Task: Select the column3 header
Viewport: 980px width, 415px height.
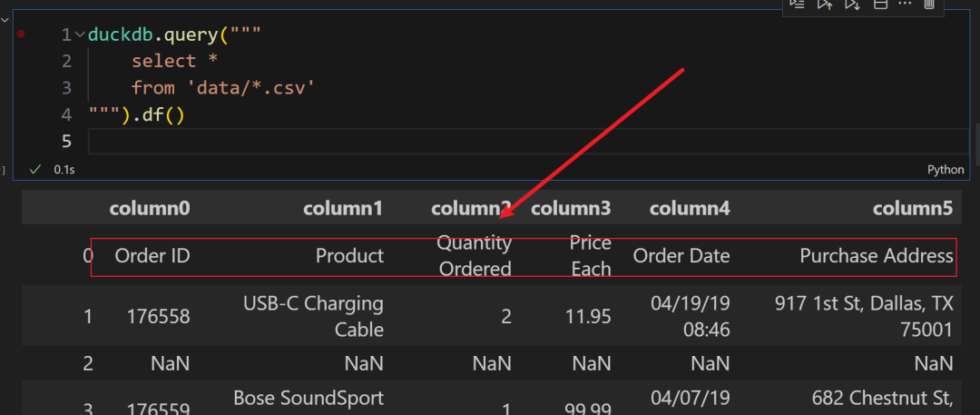Action: pyautogui.click(x=570, y=209)
